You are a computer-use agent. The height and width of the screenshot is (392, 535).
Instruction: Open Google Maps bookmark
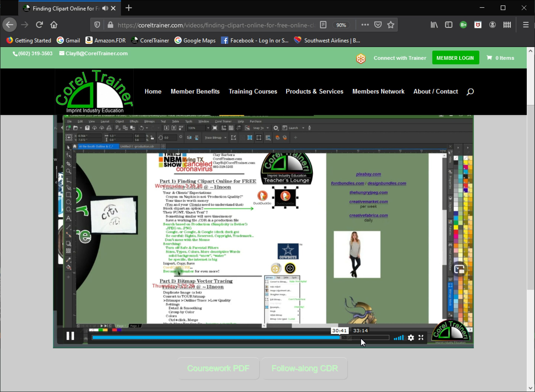pyautogui.click(x=195, y=41)
